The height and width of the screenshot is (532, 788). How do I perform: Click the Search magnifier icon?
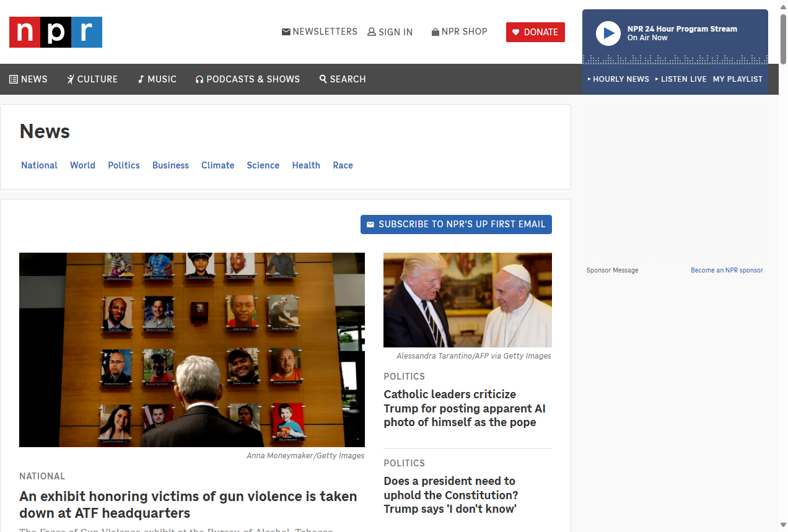pos(323,79)
